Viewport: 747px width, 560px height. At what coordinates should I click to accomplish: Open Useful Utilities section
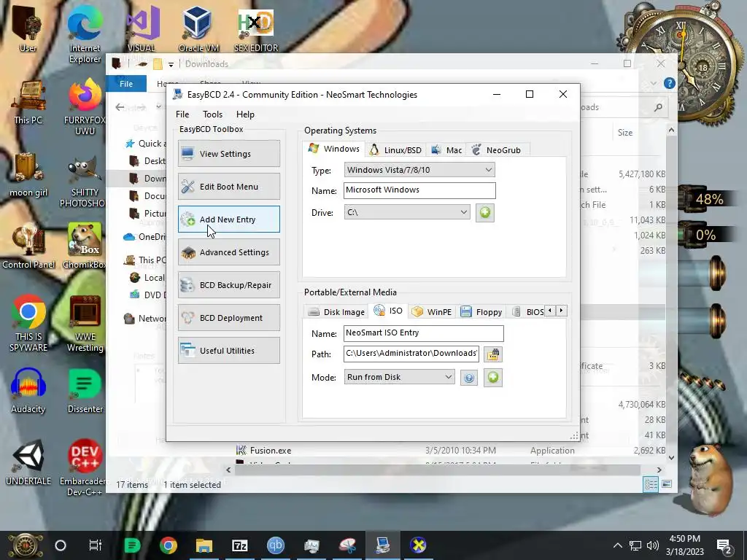tap(228, 351)
